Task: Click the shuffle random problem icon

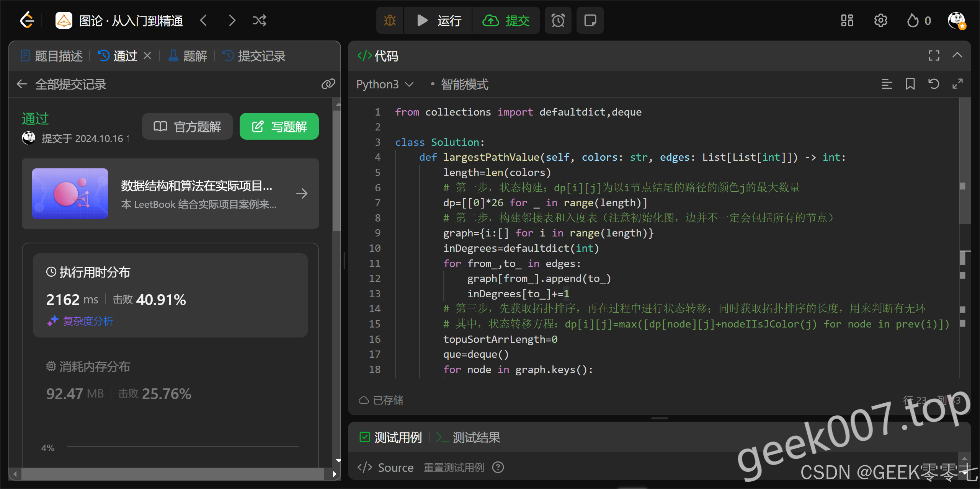Action: [259, 20]
